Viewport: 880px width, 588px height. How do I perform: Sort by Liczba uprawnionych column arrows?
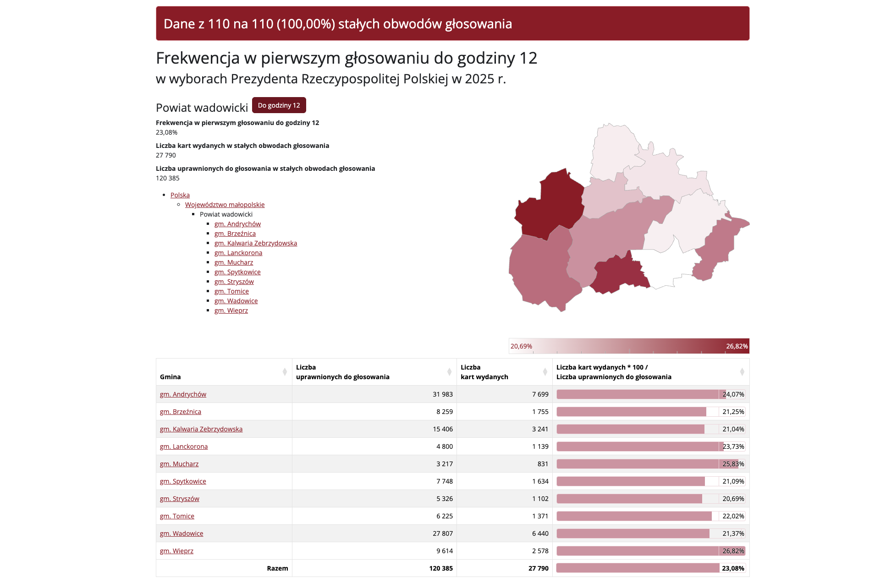point(449,372)
